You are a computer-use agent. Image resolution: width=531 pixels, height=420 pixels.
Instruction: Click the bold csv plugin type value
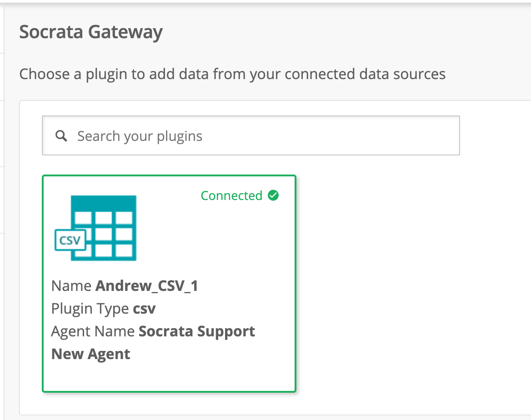pyautogui.click(x=144, y=309)
